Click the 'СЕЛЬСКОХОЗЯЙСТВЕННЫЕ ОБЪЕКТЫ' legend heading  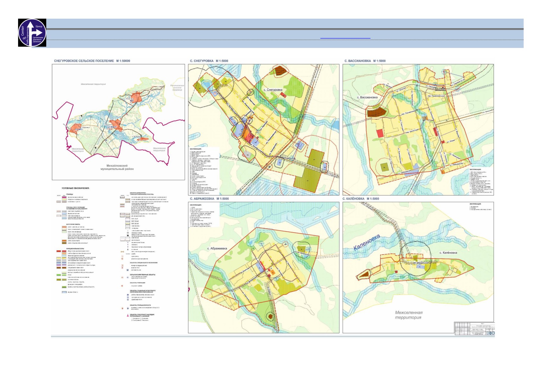[143, 275]
